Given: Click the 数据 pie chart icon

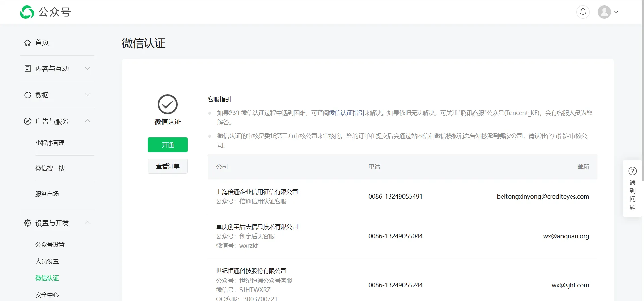Looking at the screenshot, I should click(x=28, y=95).
